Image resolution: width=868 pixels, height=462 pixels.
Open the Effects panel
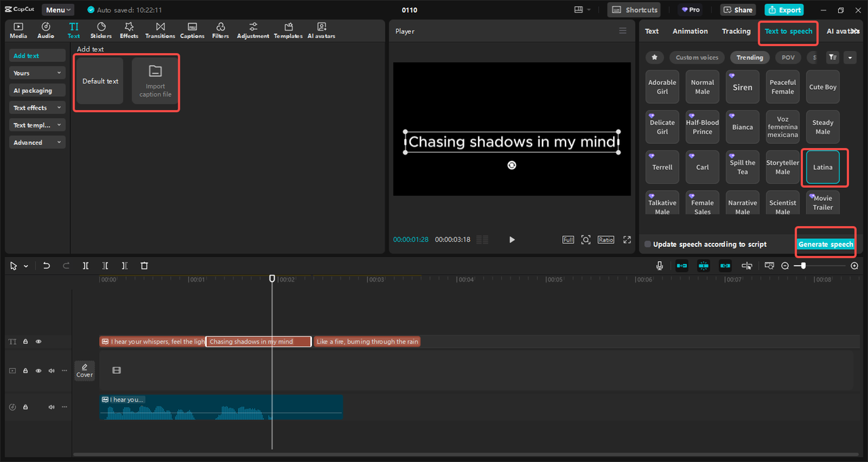(129, 30)
